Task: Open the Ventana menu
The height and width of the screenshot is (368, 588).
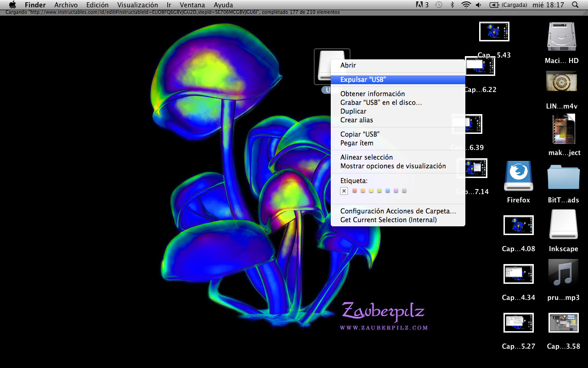Action: [x=192, y=5]
